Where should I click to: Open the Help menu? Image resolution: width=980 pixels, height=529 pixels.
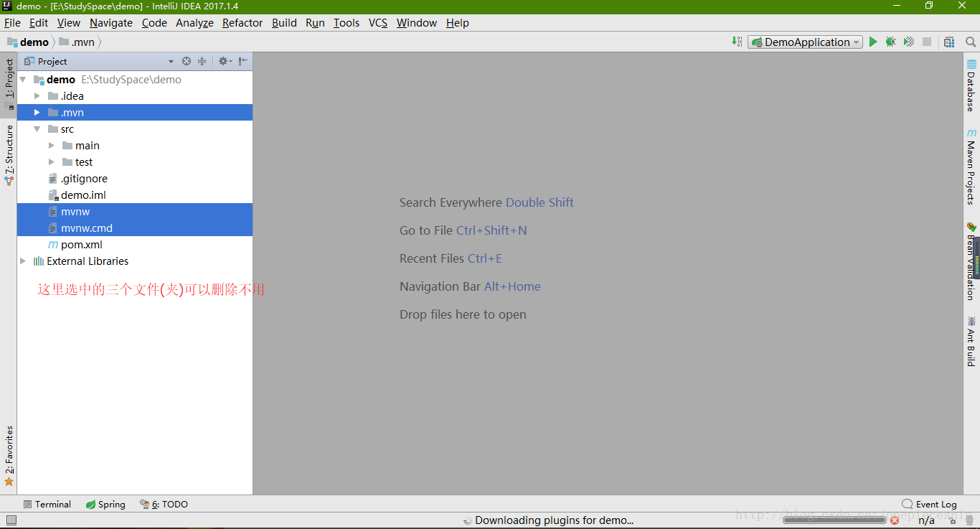pos(458,23)
